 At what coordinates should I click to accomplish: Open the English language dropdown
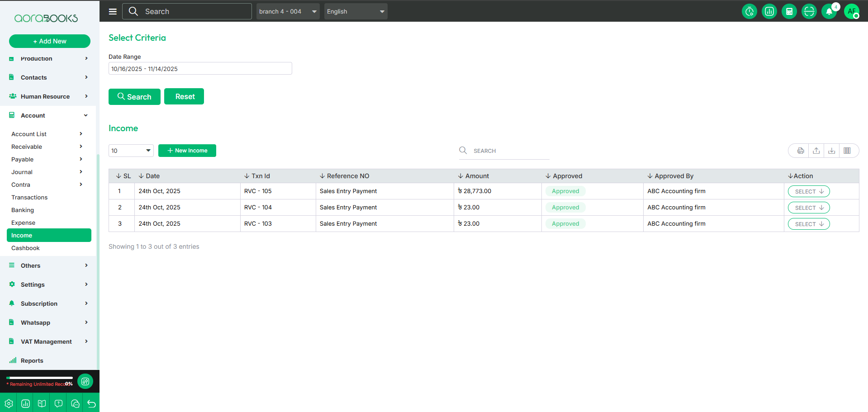coord(356,11)
